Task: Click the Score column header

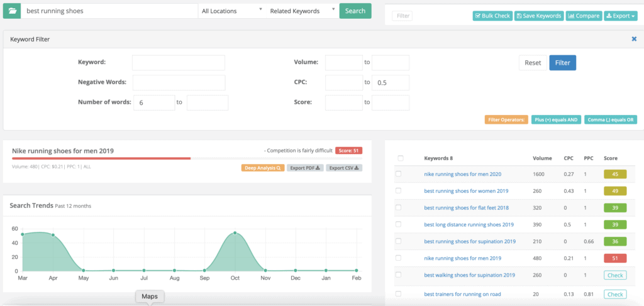Action: (610, 158)
